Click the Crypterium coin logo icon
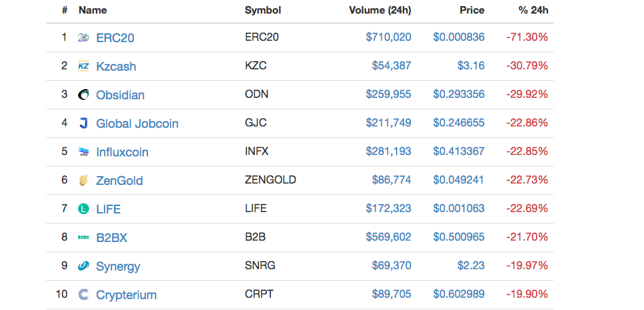This screenshot has width=644, height=310. pyautogui.click(x=84, y=294)
